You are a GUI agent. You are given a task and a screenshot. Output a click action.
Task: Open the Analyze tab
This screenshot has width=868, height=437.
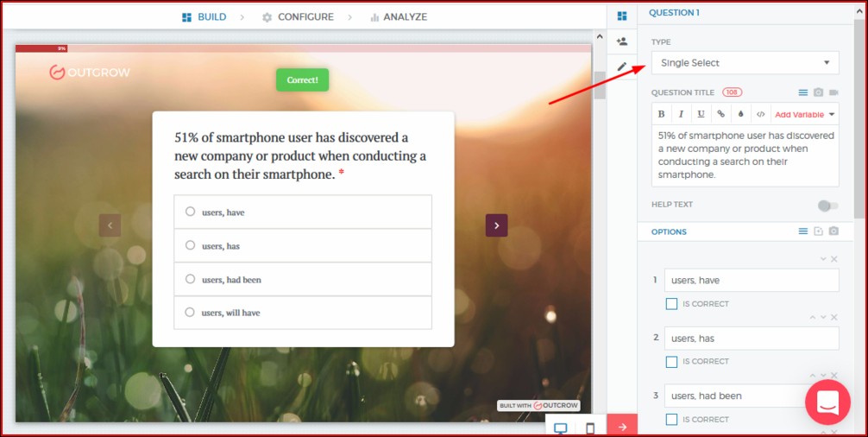(x=398, y=16)
